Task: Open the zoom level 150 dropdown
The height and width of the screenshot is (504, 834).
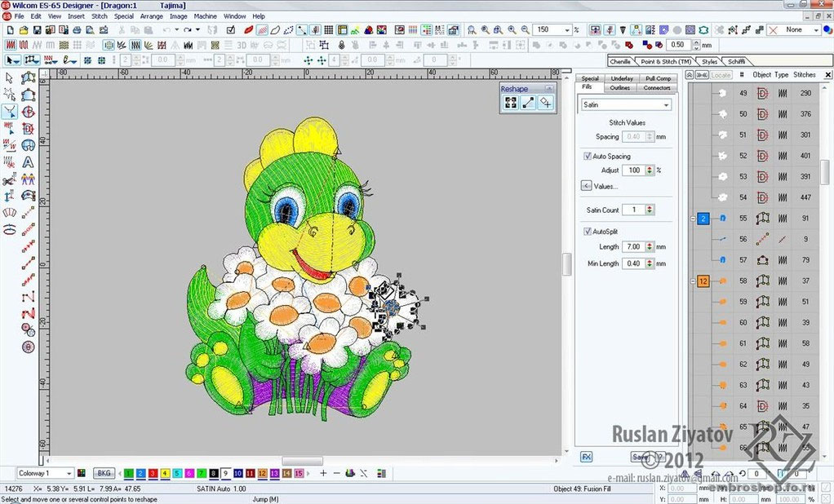Action: coord(566,29)
